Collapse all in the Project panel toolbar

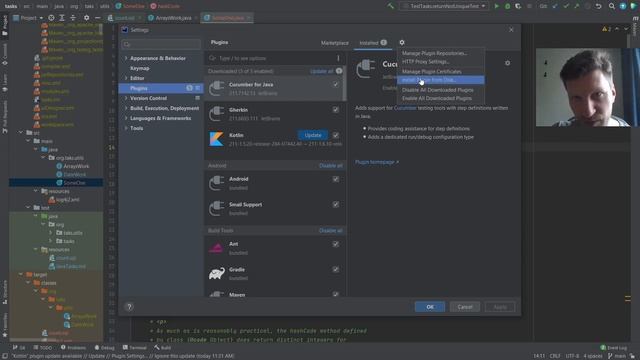pos(73,18)
